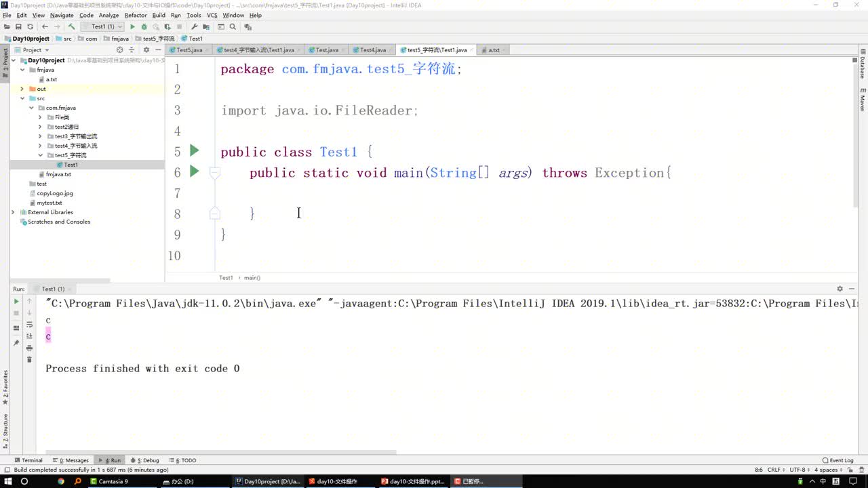Click the Back navigation arrow
This screenshot has width=868, height=488.
tap(45, 27)
